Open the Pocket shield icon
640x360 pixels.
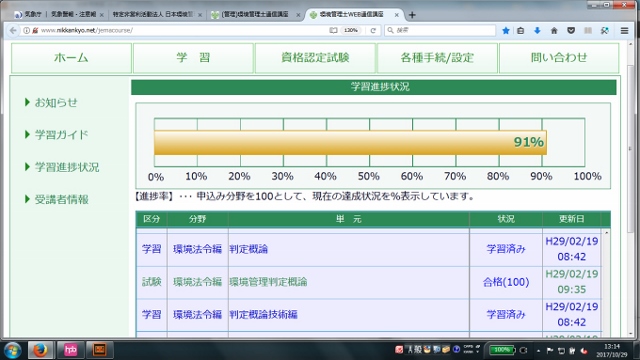[x=571, y=31]
